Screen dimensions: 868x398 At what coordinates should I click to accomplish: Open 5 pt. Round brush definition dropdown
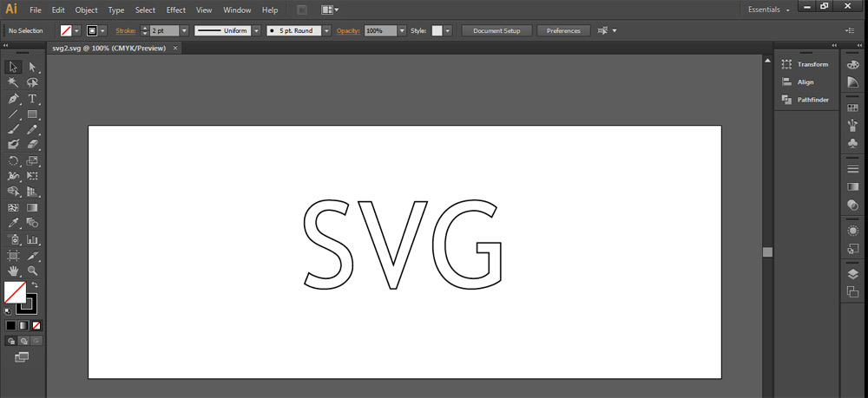[x=326, y=31]
